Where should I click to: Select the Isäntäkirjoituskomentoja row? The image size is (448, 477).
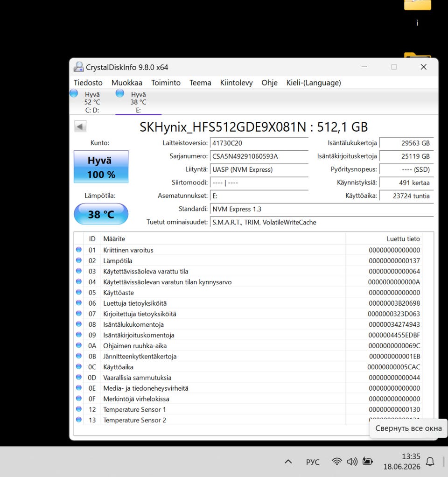[x=248, y=335]
